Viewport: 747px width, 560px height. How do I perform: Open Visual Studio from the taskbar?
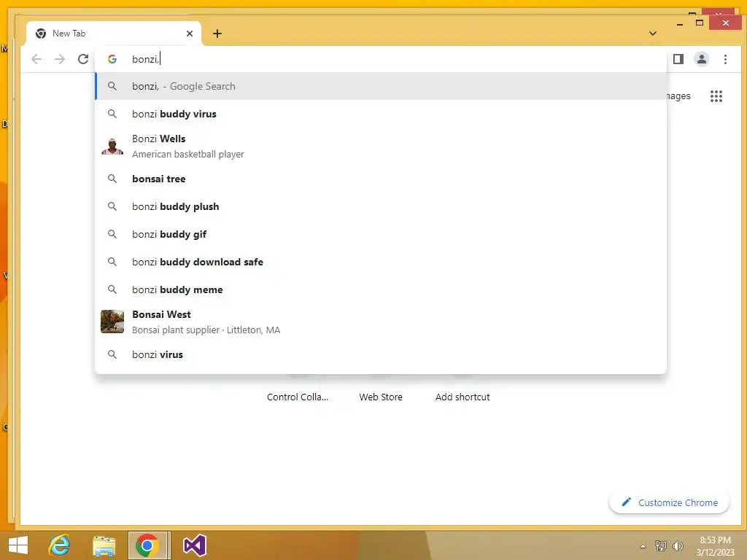pos(194,545)
